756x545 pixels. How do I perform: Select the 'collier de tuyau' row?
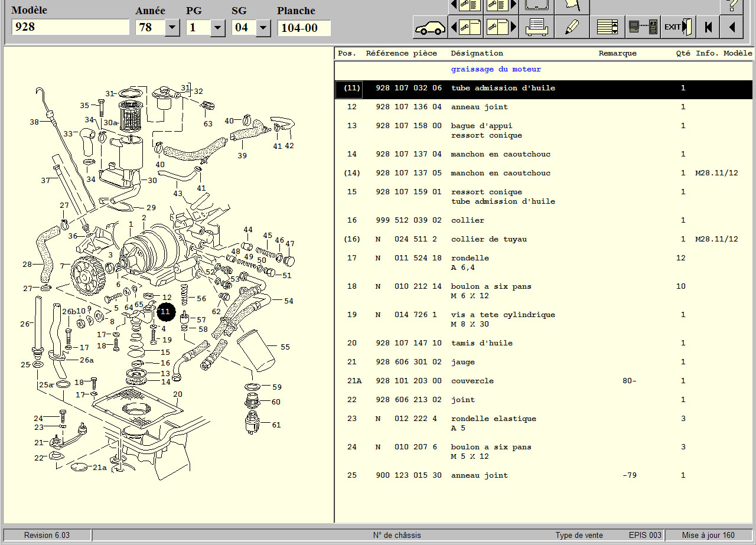click(x=544, y=239)
